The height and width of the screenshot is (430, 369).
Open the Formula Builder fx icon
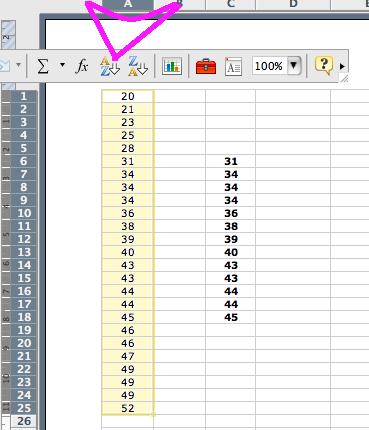point(82,66)
